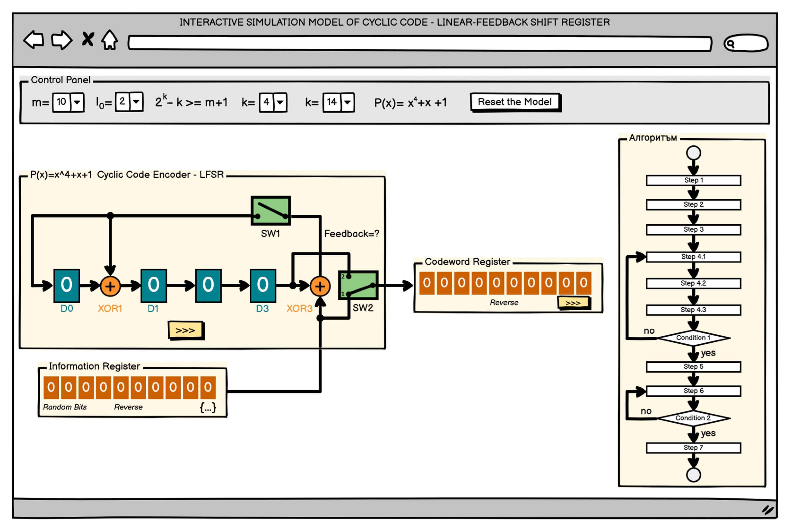Click the home icon
The height and width of the screenshot is (532, 789).
click(x=110, y=40)
